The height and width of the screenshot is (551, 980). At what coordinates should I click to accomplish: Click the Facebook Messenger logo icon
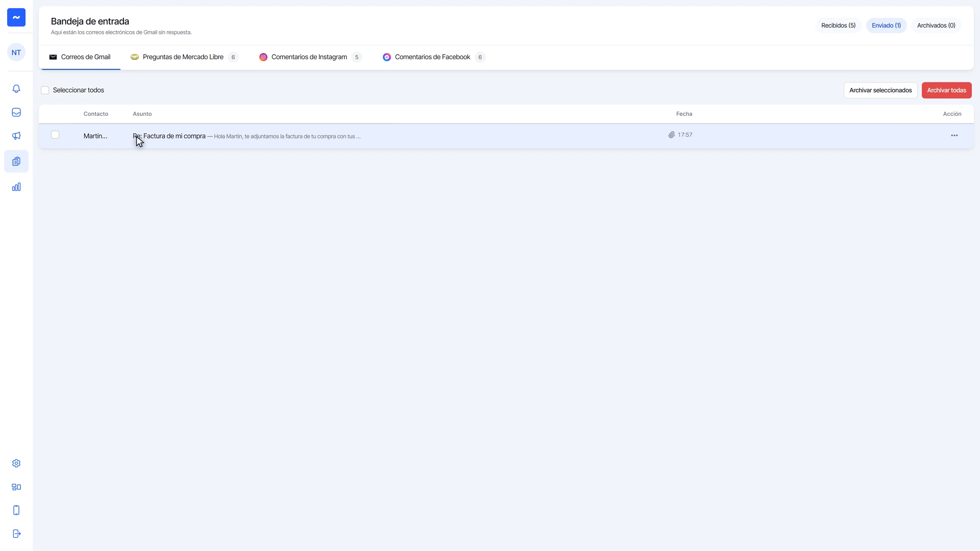387,57
